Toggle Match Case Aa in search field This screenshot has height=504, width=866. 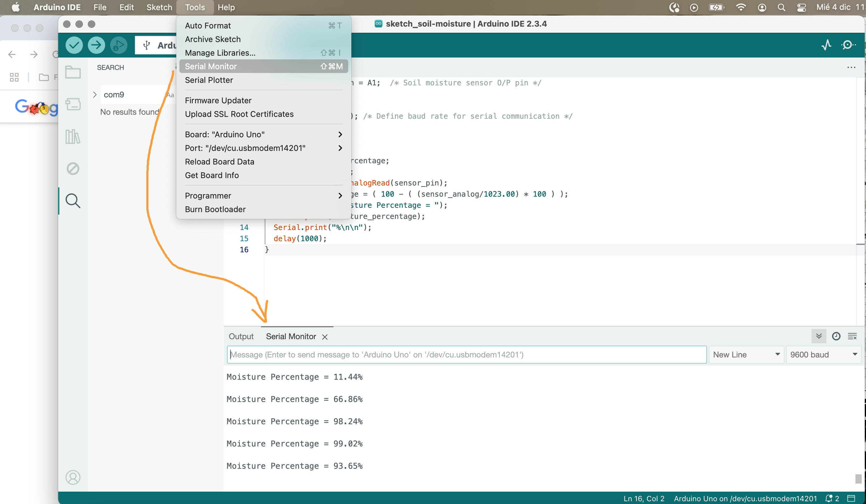[x=170, y=95]
